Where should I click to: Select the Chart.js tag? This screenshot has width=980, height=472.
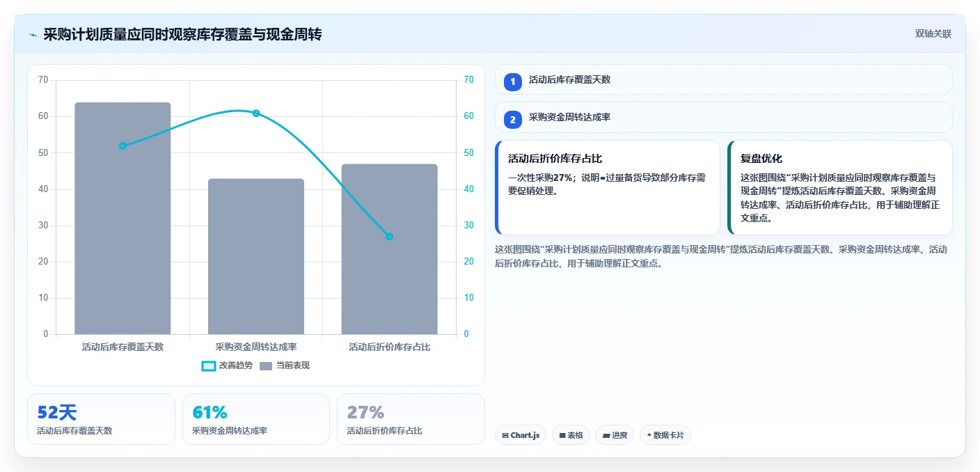[521, 435]
